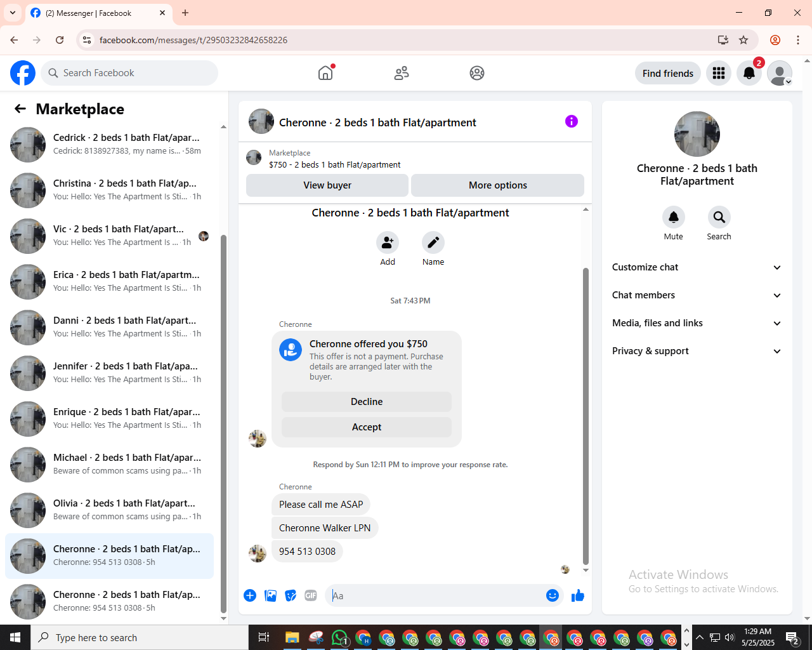The height and width of the screenshot is (650, 812).
Task: Click the message '954 513 0308'
Action: [x=307, y=551]
